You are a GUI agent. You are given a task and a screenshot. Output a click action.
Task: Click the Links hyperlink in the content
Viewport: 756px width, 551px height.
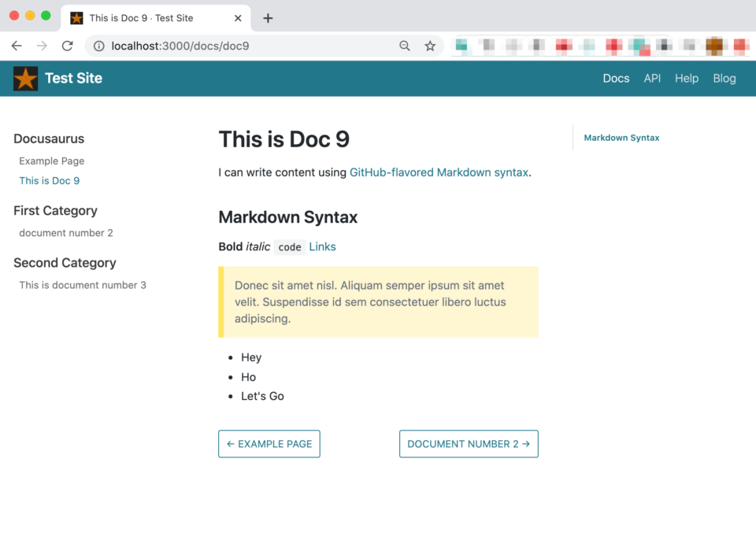(322, 246)
